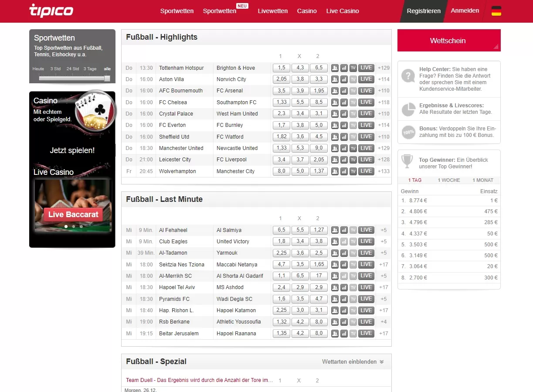Switch to 1 WOCHE top winners tab
533x392 pixels.
[448, 180]
